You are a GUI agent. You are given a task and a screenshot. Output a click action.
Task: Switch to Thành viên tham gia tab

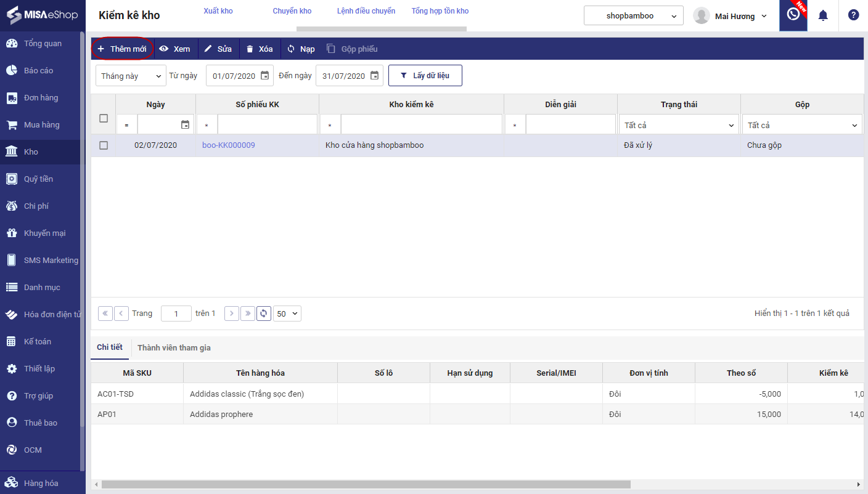point(174,347)
